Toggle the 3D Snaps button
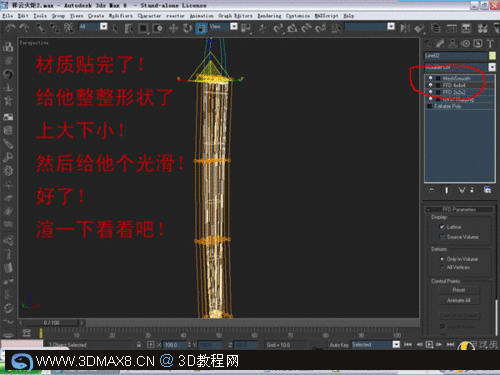 point(278,28)
